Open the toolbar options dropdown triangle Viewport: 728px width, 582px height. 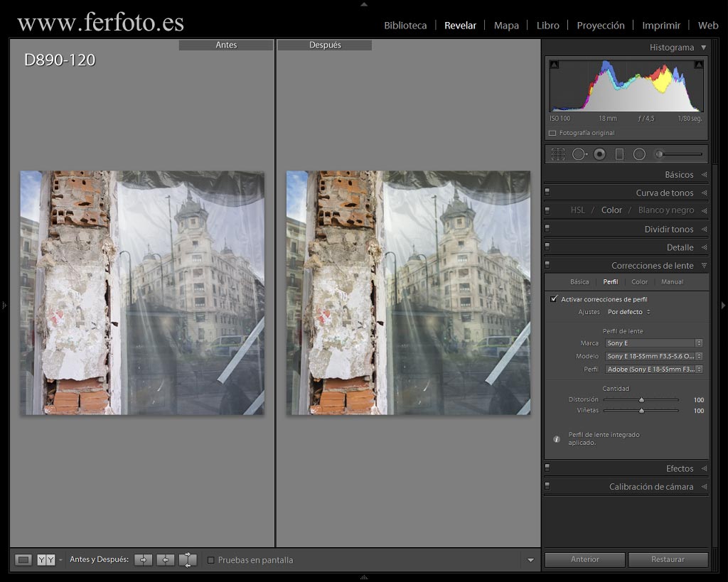530,560
